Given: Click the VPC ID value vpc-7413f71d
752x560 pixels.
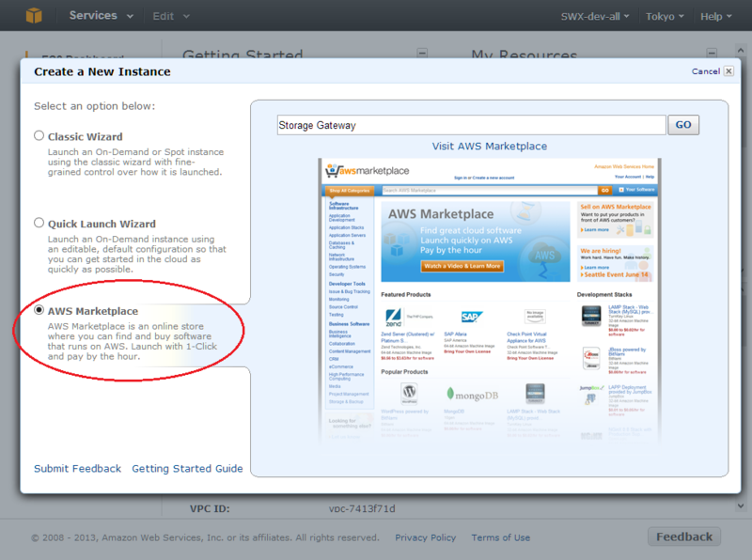Looking at the screenshot, I should [362, 508].
